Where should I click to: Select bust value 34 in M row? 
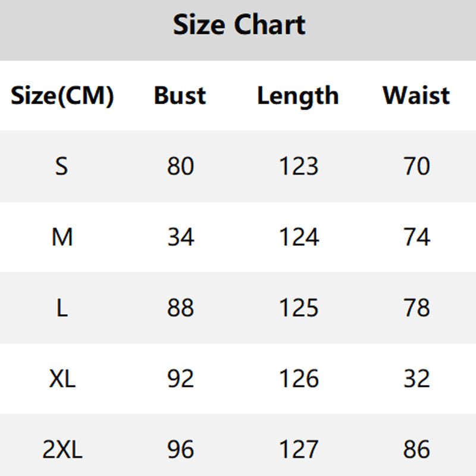[180, 237]
